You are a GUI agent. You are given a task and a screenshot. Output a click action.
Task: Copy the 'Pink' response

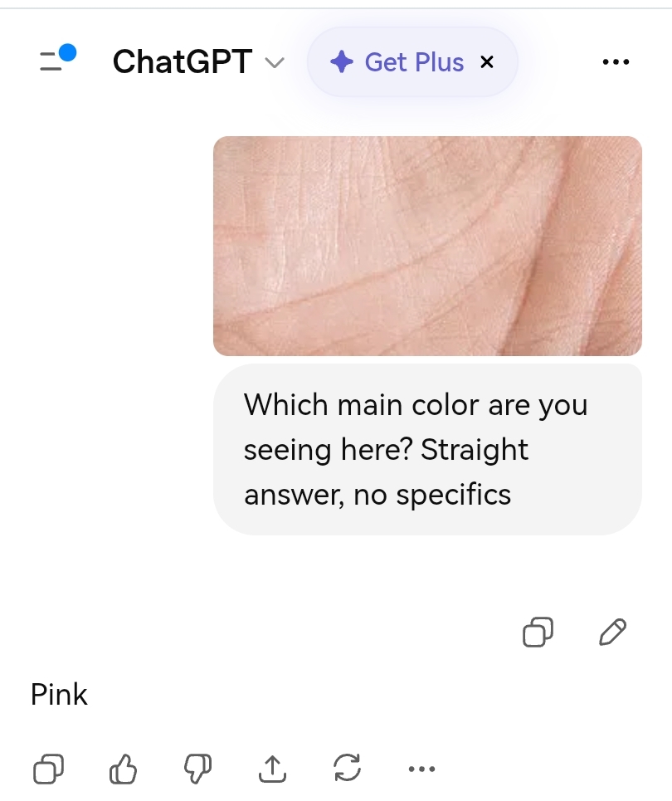tap(48, 769)
